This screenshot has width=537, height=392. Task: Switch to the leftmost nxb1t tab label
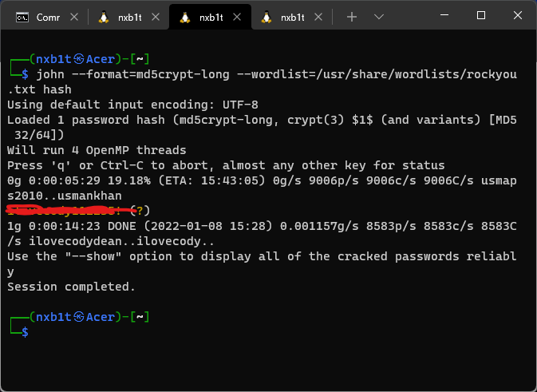(131, 17)
